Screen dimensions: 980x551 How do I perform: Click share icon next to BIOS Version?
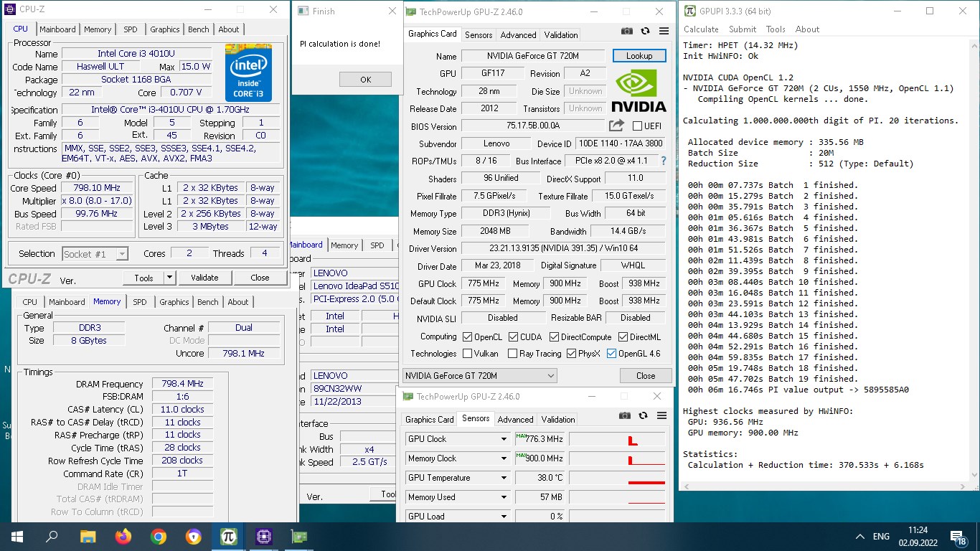click(x=616, y=126)
